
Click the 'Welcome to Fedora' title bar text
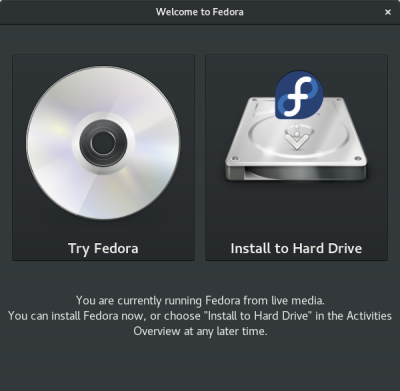point(200,12)
